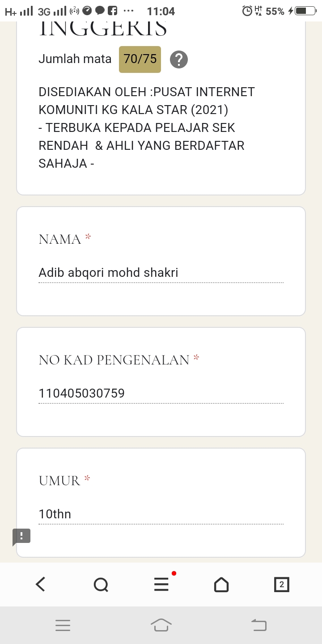This screenshot has height=644, width=322.
Task: Open the browser hamburger menu
Action: 161,584
